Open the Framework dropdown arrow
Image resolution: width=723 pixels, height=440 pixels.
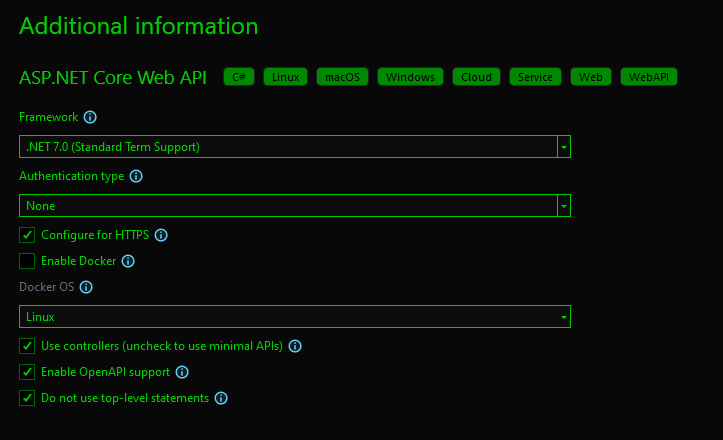(x=564, y=147)
